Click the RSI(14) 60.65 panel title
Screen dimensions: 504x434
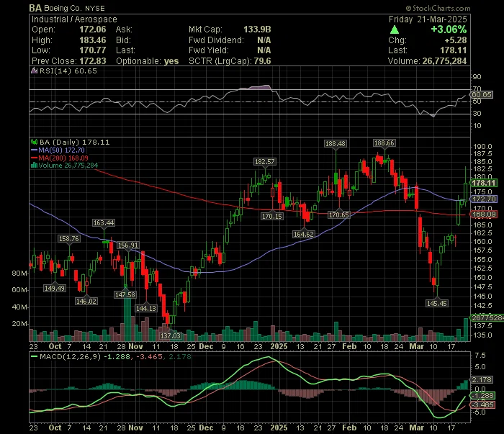click(x=68, y=71)
